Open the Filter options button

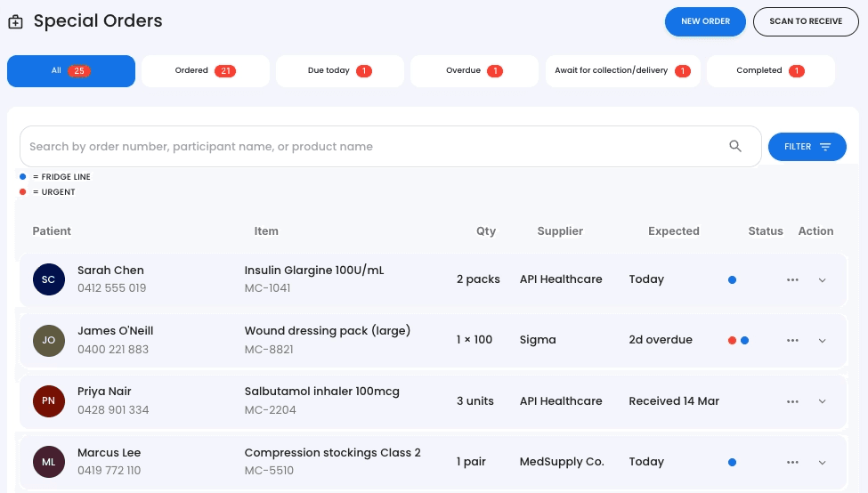[x=807, y=147]
